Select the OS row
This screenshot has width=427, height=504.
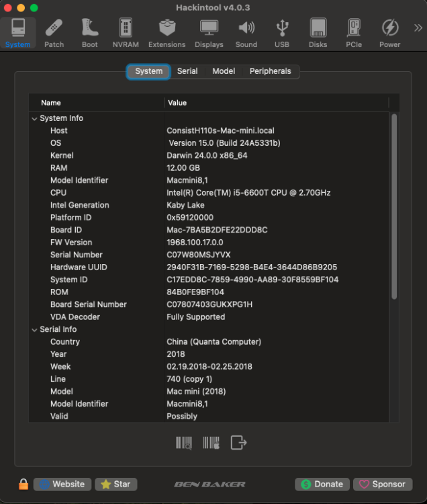tap(209, 143)
